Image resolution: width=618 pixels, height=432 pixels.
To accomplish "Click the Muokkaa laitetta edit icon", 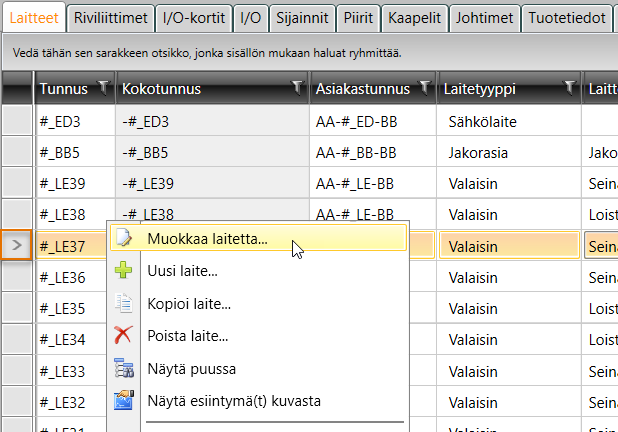I will pyautogui.click(x=124, y=238).
